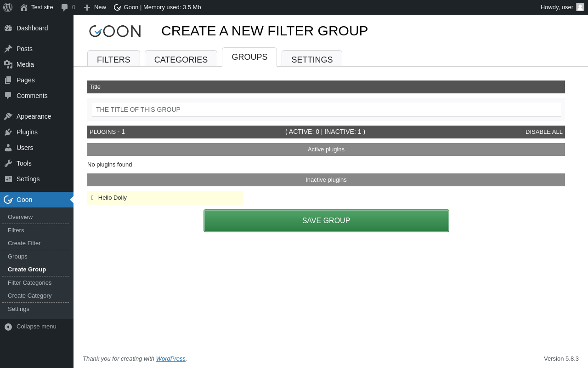The height and width of the screenshot is (368, 588).
Task: Click the Goon logo in page header
Action: (115, 31)
